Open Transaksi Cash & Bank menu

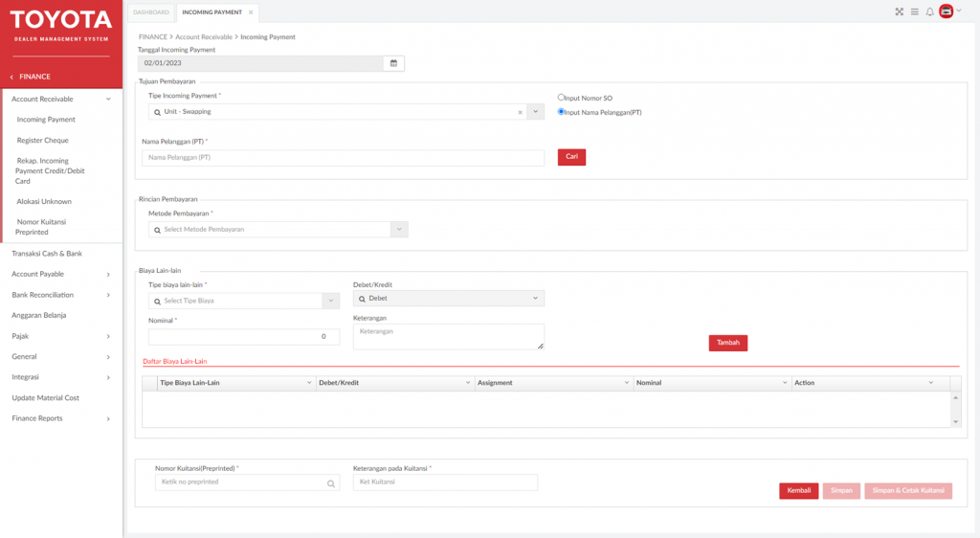point(47,254)
